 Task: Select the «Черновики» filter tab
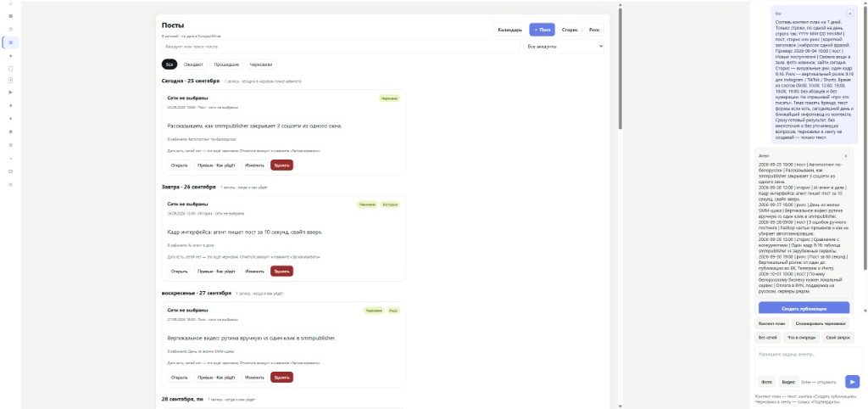click(x=261, y=64)
